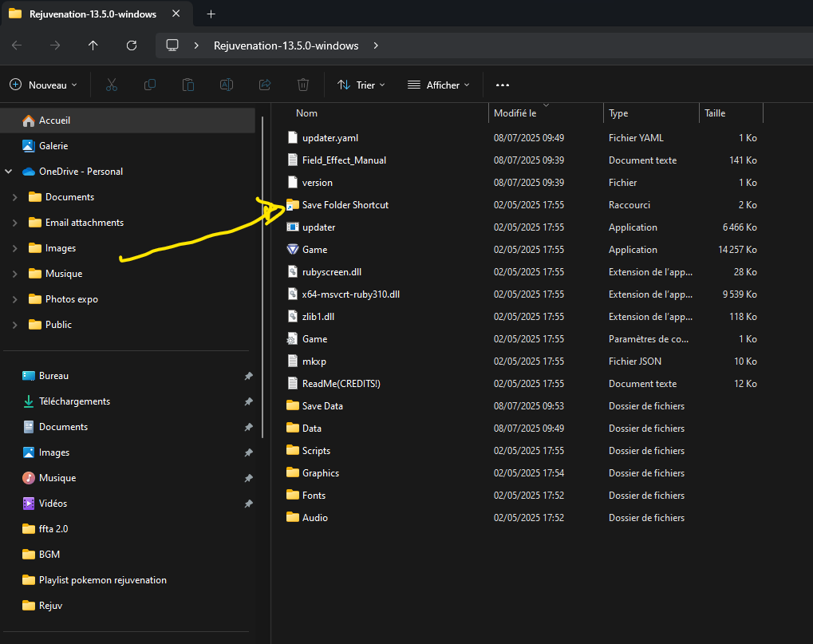813x644 pixels.
Task: Open the Trier sort dropdown
Action: tap(361, 85)
